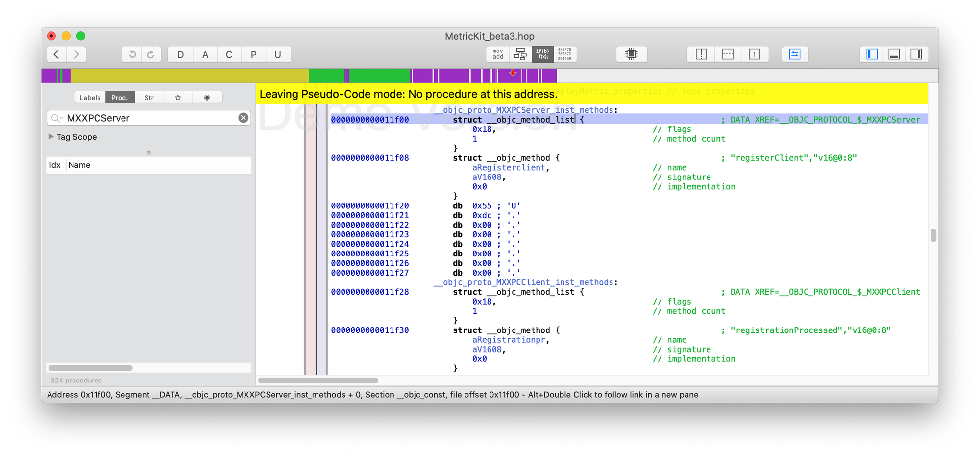Switch to assembly (mov add) view

tap(498, 54)
